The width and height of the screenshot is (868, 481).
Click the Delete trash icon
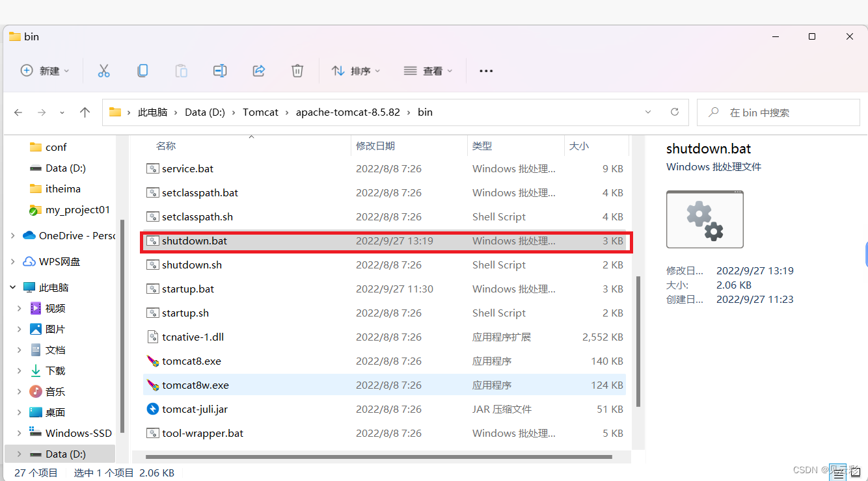[x=297, y=71]
